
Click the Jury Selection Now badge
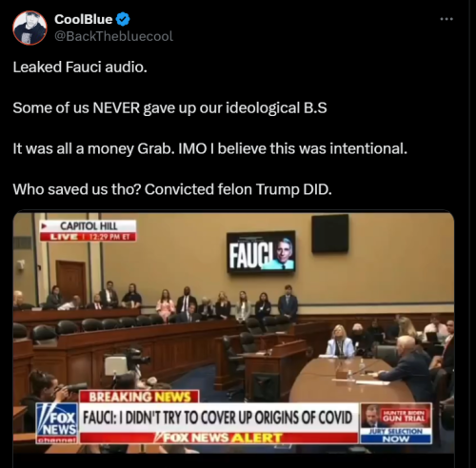coord(396,436)
